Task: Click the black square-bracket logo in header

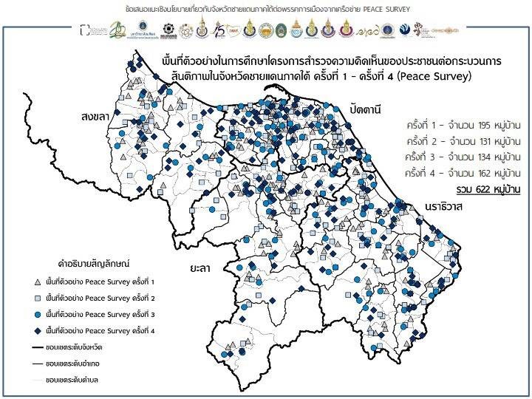Action: pyautogui.click(x=84, y=30)
